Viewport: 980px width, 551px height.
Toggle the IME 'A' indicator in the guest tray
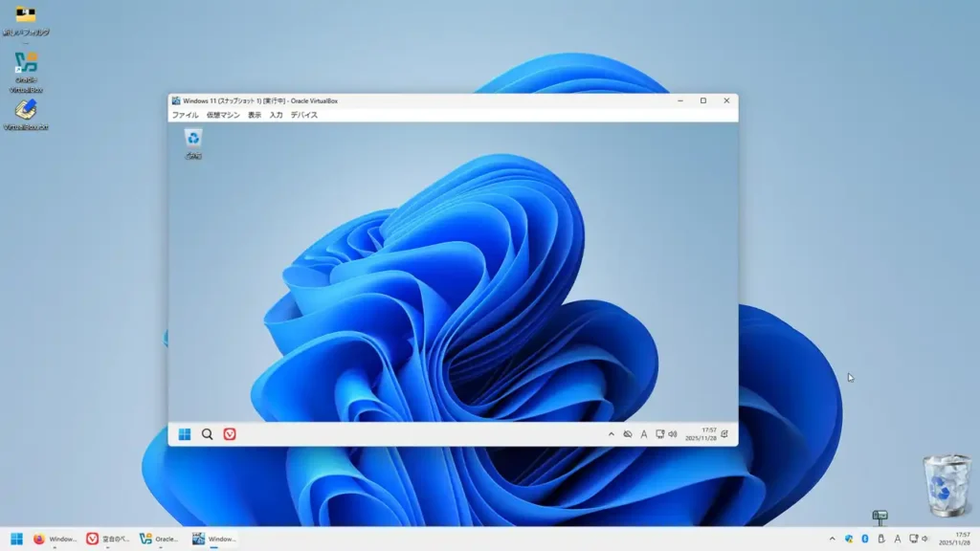pyautogui.click(x=644, y=433)
